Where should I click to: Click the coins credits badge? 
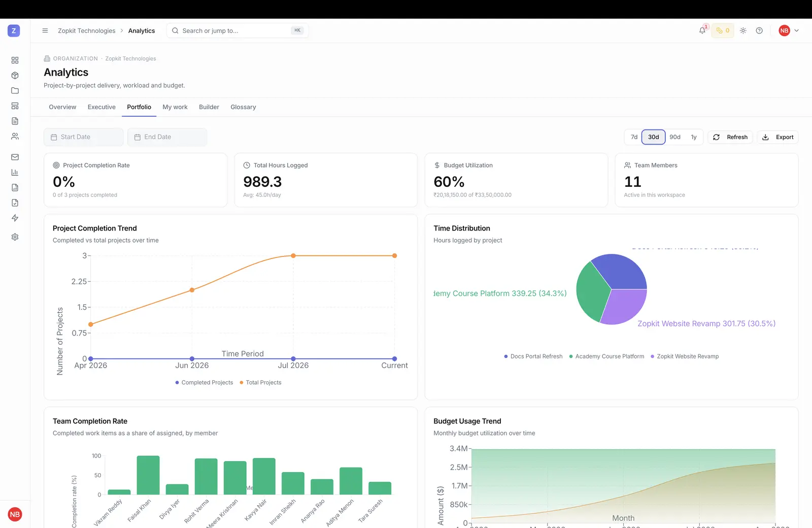723,30
